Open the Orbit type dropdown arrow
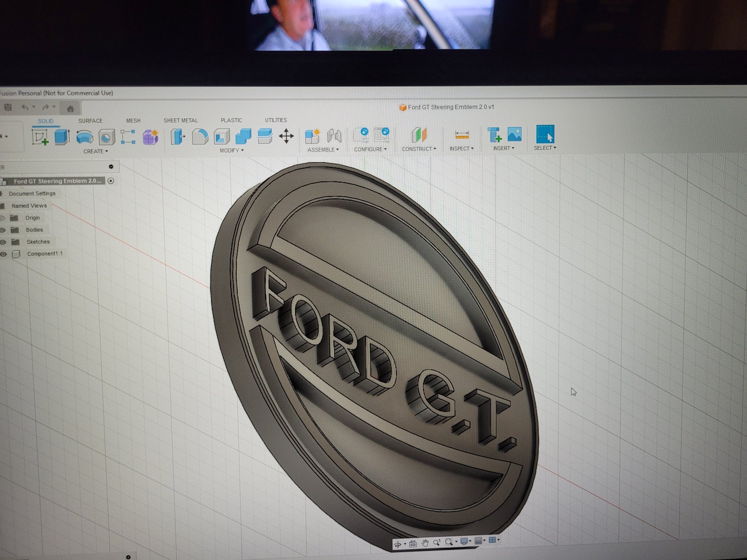747x560 pixels. pyautogui.click(x=405, y=544)
